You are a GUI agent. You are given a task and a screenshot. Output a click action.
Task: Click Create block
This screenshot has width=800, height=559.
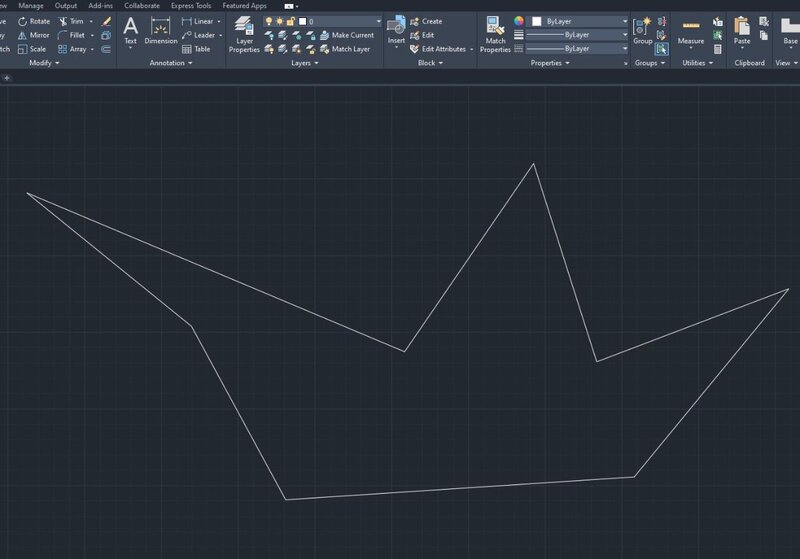(426, 21)
